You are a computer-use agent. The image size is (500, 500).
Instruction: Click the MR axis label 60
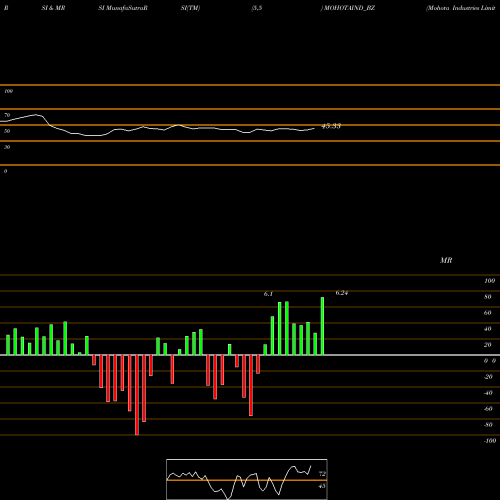(x=488, y=313)
